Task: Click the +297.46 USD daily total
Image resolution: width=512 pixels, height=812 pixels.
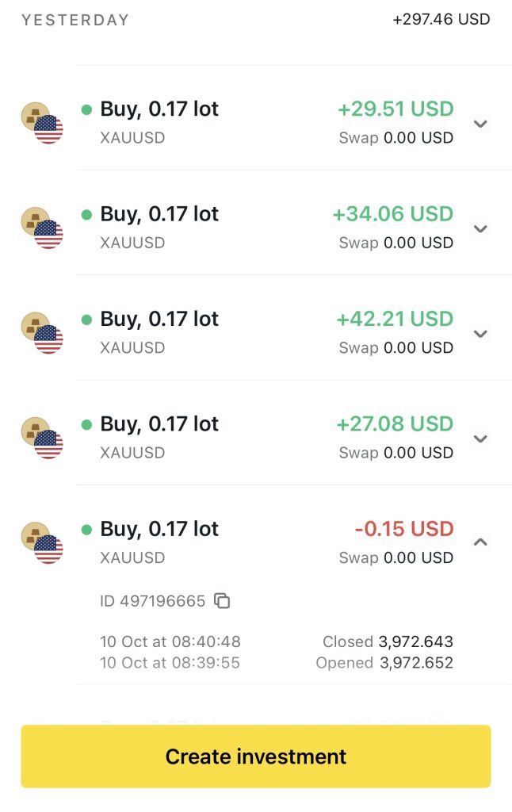Action: [x=441, y=19]
